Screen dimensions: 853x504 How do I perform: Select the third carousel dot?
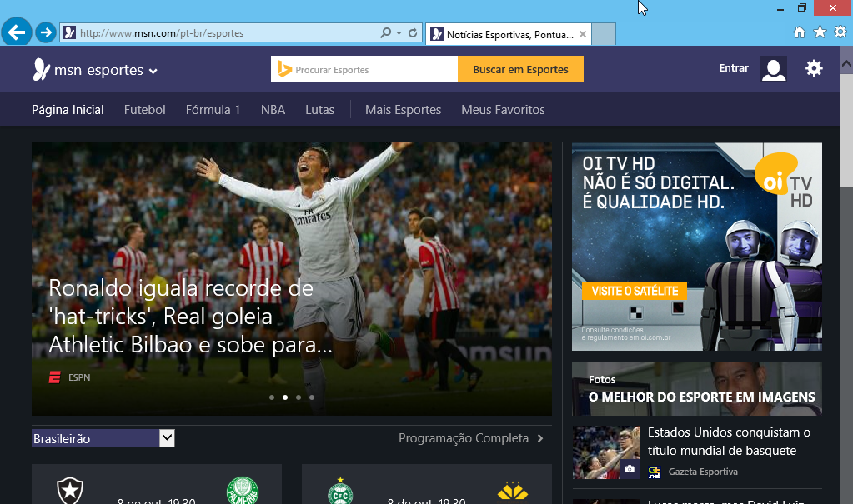coord(299,397)
